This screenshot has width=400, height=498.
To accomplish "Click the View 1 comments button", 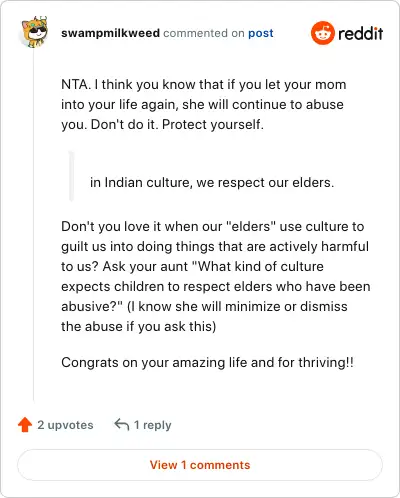I will coord(200,465).
